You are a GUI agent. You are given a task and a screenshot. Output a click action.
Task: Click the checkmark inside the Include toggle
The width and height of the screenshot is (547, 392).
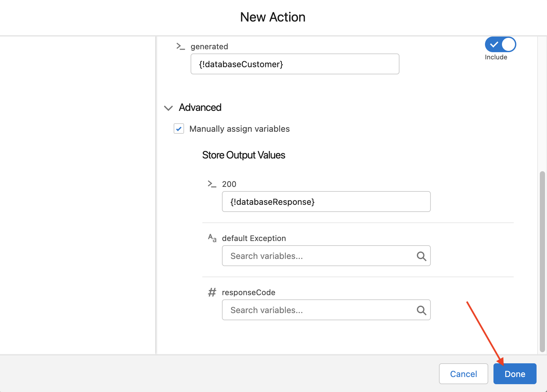click(x=494, y=44)
